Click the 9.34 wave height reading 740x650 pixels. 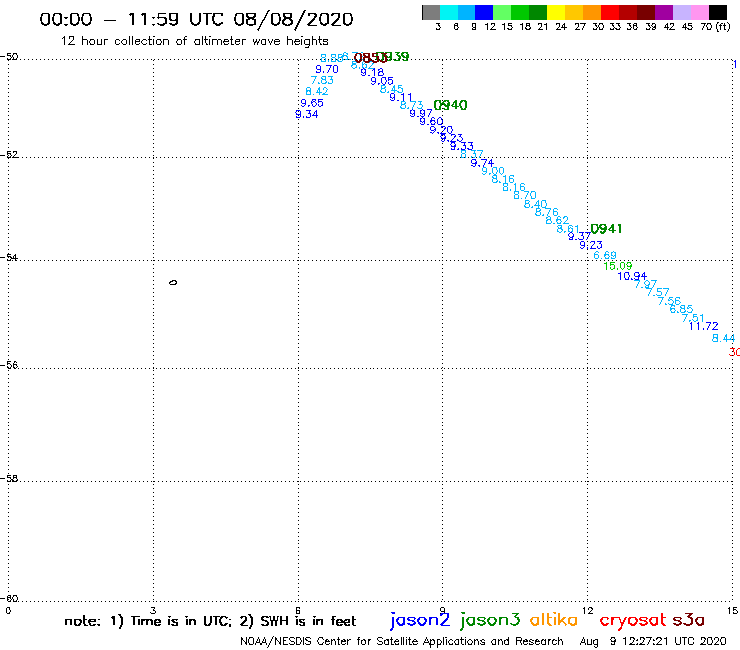click(x=306, y=114)
